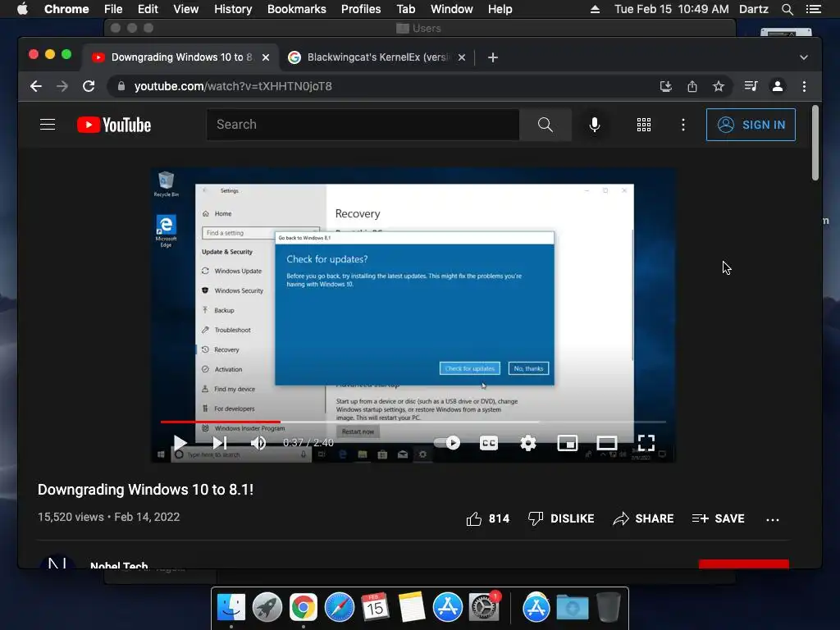840x630 pixels.
Task: Open the YouTube apps grid
Action: point(643,125)
